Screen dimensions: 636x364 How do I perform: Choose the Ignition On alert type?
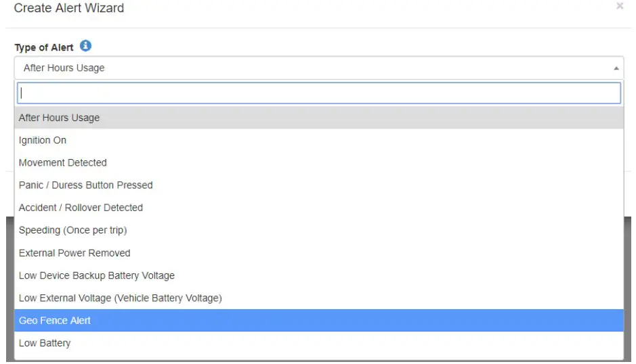pos(43,140)
